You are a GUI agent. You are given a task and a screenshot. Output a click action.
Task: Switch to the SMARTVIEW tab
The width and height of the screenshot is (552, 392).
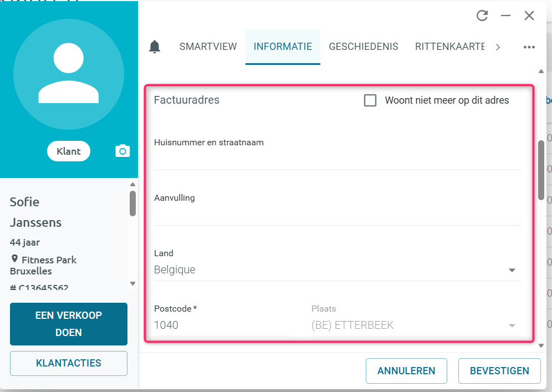pos(208,47)
